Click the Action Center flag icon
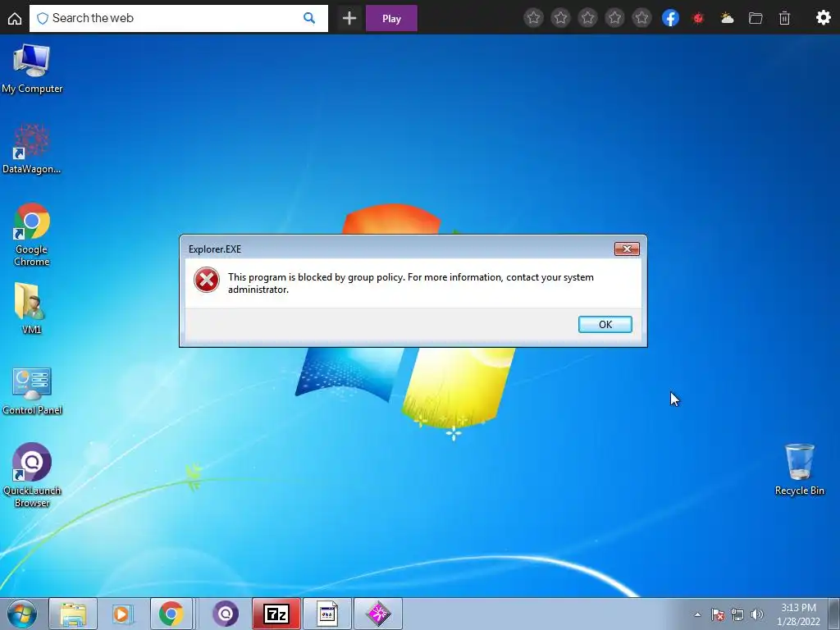This screenshot has width=840, height=630. (718, 614)
